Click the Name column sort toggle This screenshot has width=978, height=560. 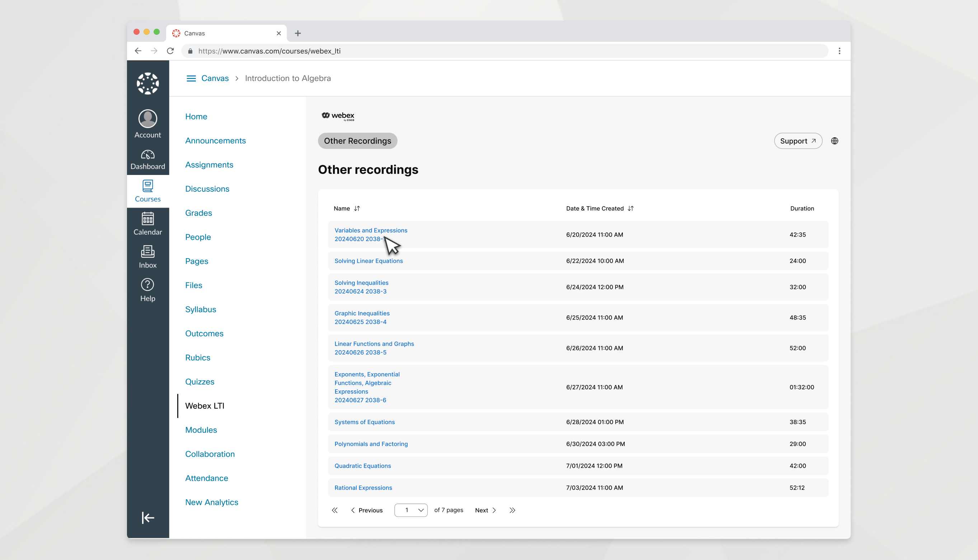[357, 208]
